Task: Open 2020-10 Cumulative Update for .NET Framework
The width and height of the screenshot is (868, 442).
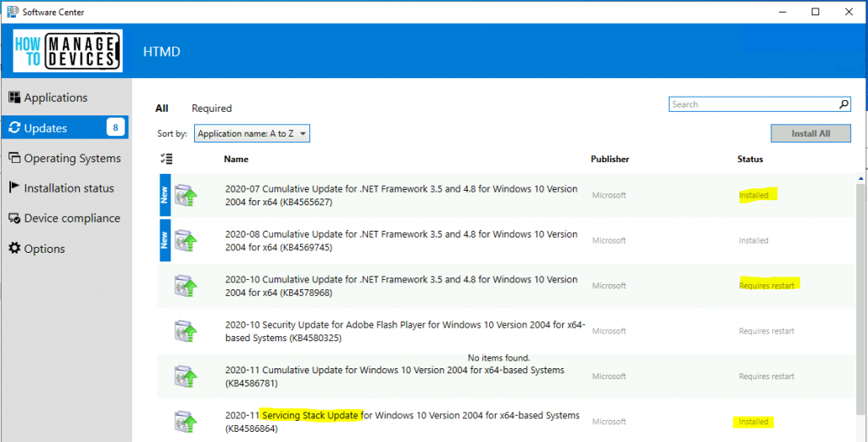Action: pos(401,285)
